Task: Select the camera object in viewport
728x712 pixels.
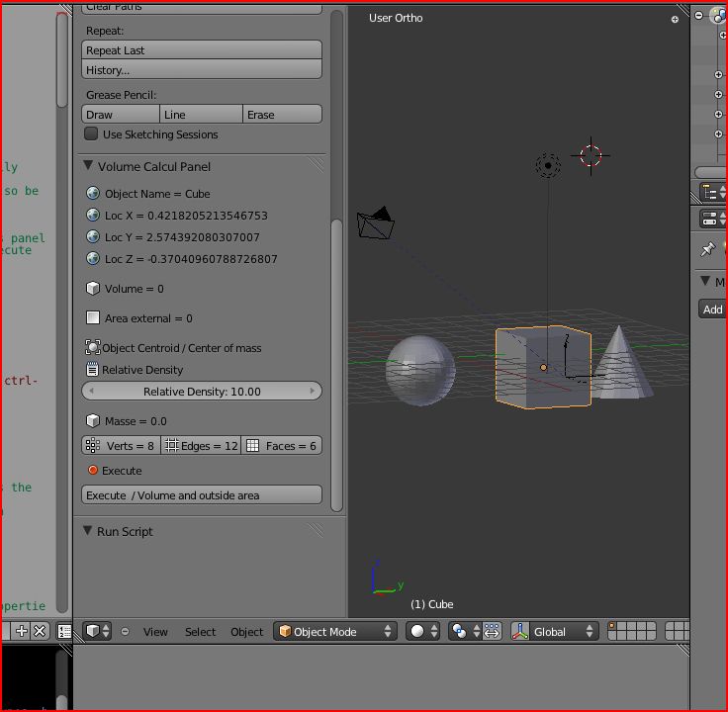Action: (x=376, y=223)
